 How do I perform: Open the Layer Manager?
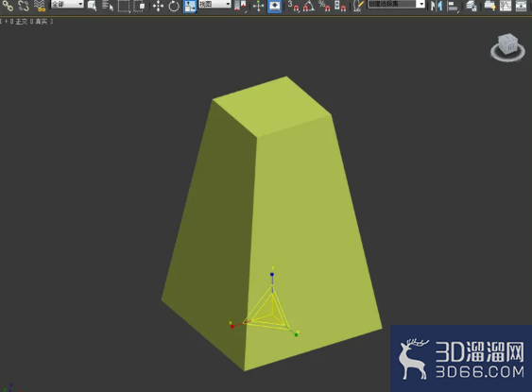tap(471, 6)
